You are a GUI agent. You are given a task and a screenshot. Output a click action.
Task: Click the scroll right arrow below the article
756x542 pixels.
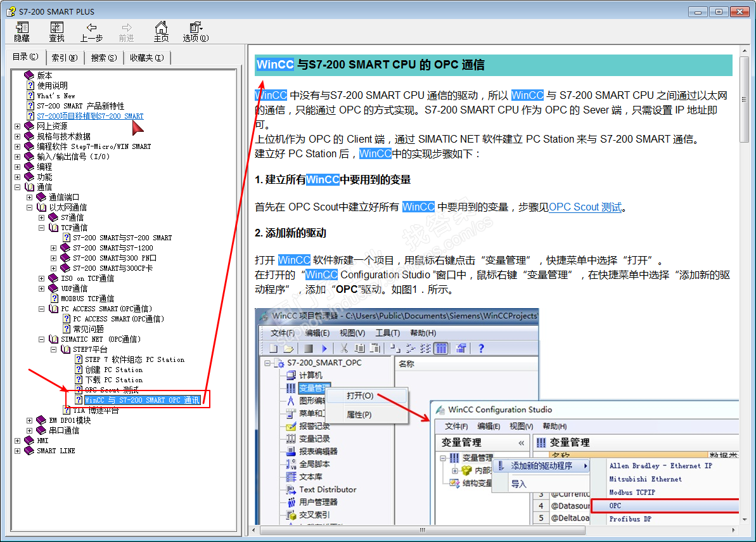(x=734, y=530)
